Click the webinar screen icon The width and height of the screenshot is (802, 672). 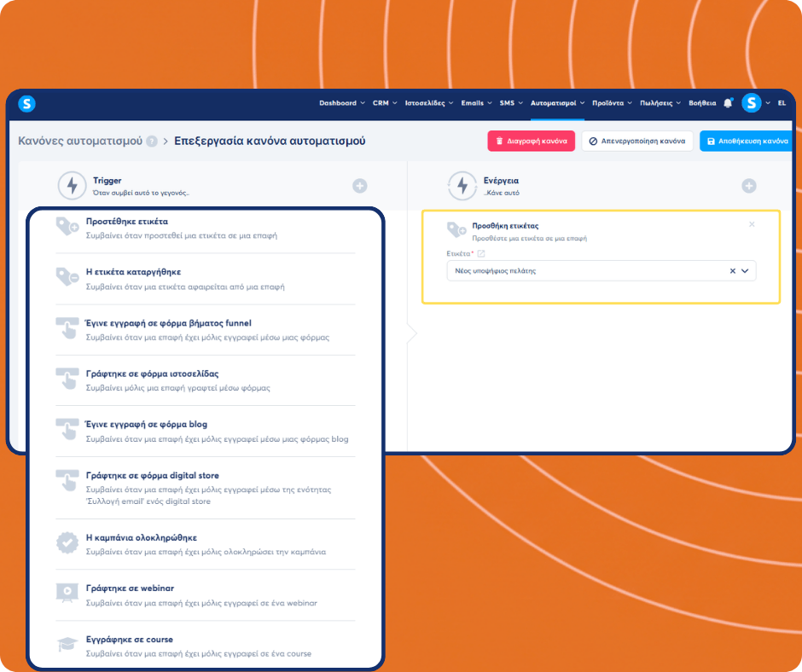pyautogui.click(x=67, y=594)
